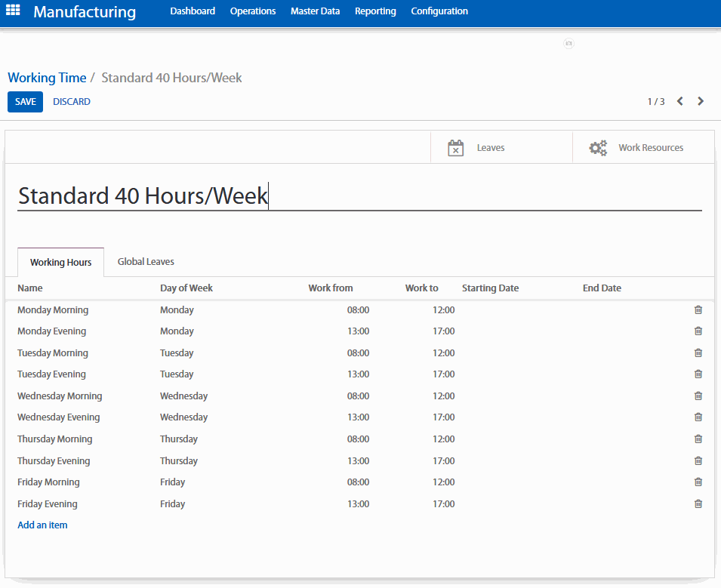This screenshot has height=588, width=721.
Task: Select the Working Hours tab
Action: [60, 263]
